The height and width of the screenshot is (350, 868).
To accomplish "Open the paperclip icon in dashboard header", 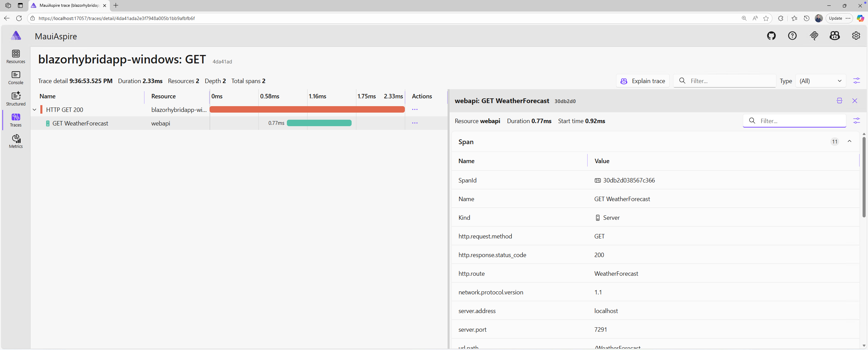I will tap(814, 36).
